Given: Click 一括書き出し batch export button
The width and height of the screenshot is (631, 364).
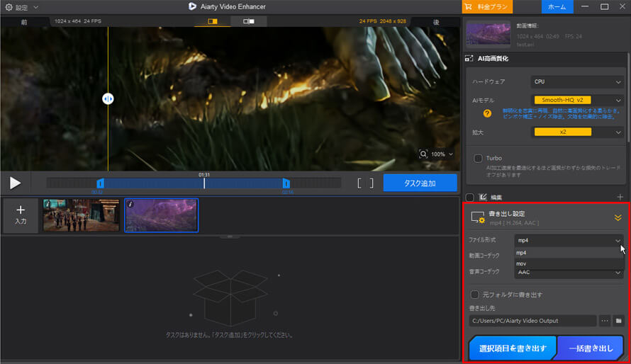Looking at the screenshot, I should coord(590,348).
